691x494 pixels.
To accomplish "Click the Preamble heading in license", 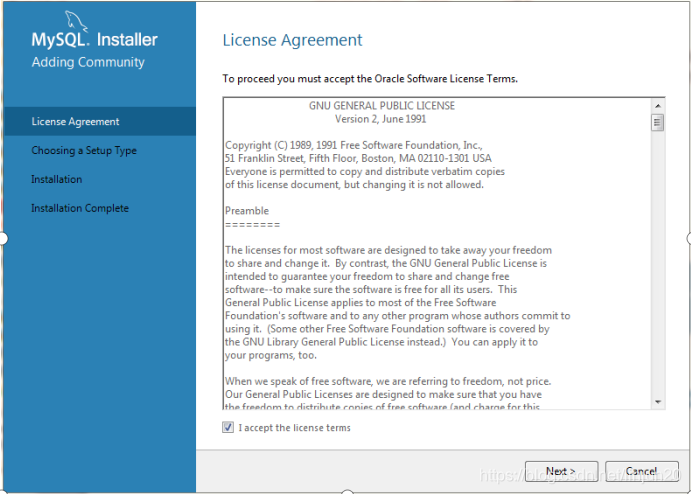I will [247, 211].
